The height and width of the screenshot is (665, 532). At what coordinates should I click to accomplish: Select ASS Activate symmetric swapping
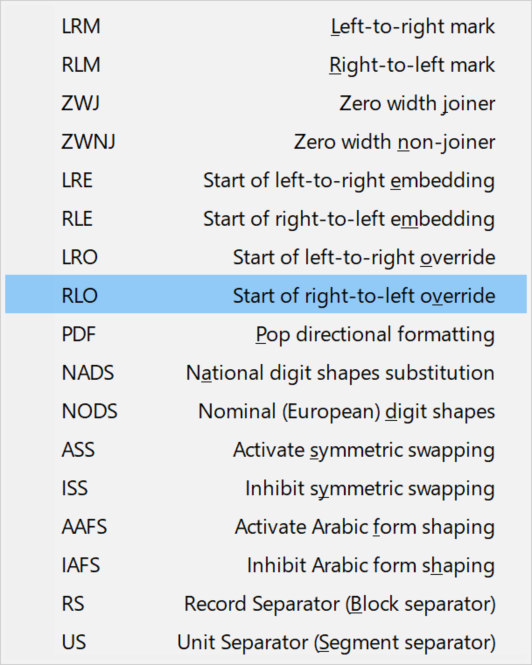pyautogui.click(x=266, y=450)
